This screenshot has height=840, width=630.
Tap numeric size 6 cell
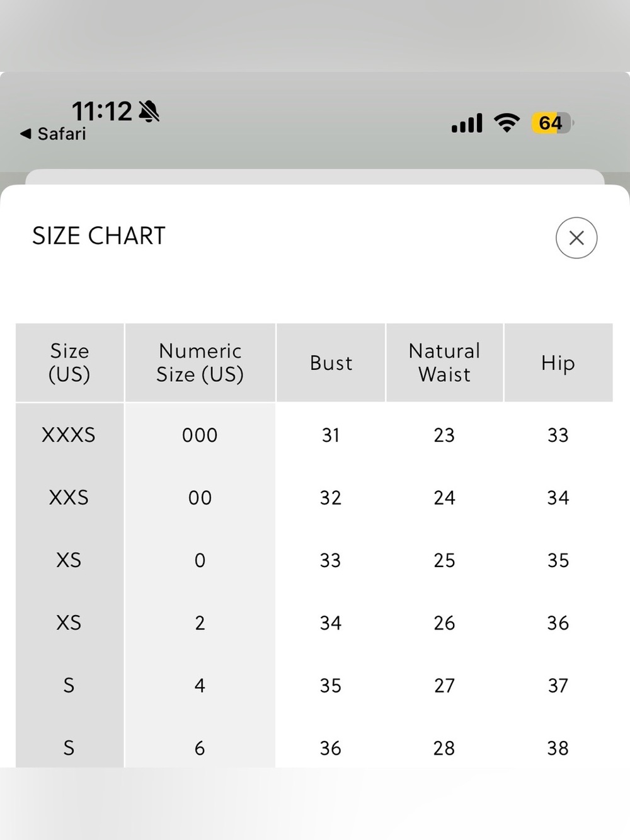(200, 748)
